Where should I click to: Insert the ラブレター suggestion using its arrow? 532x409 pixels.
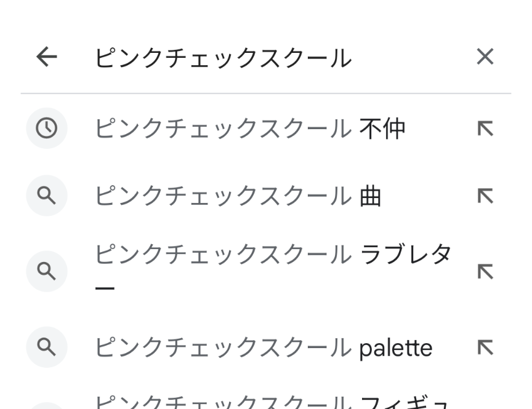[485, 271]
